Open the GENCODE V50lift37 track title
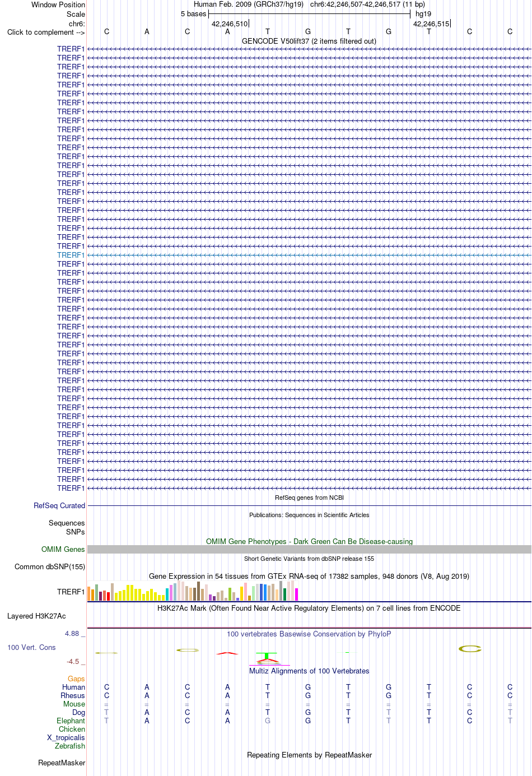Image resolution: width=532 pixels, height=776 pixels. pyautogui.click(x=309, y=41)
